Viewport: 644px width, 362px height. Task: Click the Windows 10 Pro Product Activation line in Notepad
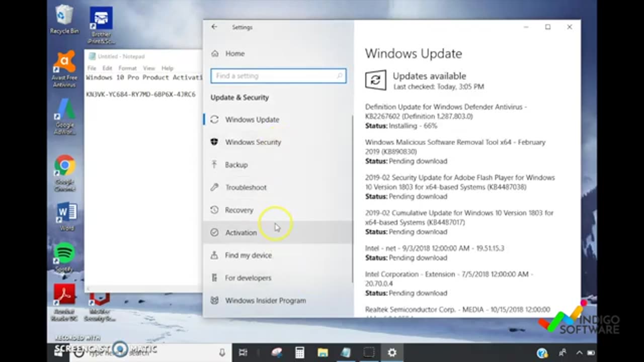pos(144,77)
